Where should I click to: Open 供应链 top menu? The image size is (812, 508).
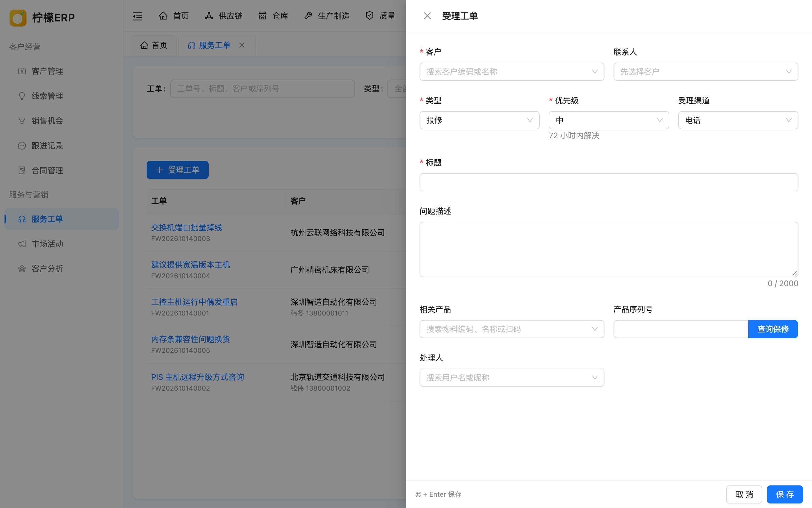224,16
